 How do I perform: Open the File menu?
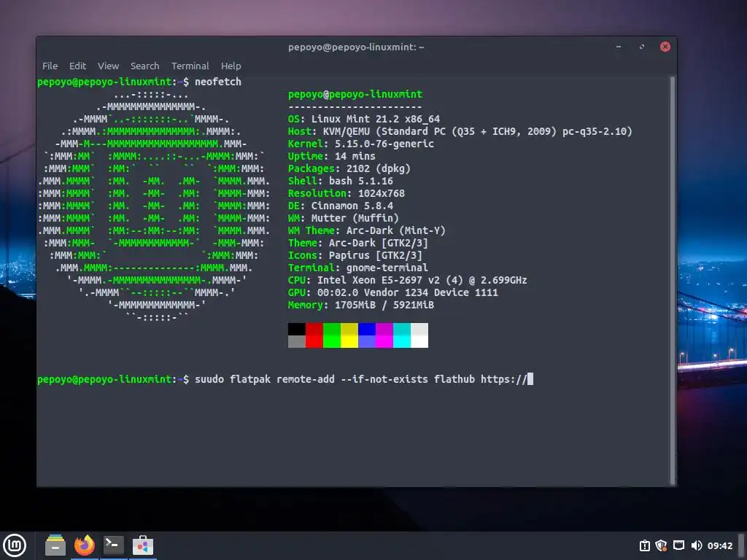[50, 66]
